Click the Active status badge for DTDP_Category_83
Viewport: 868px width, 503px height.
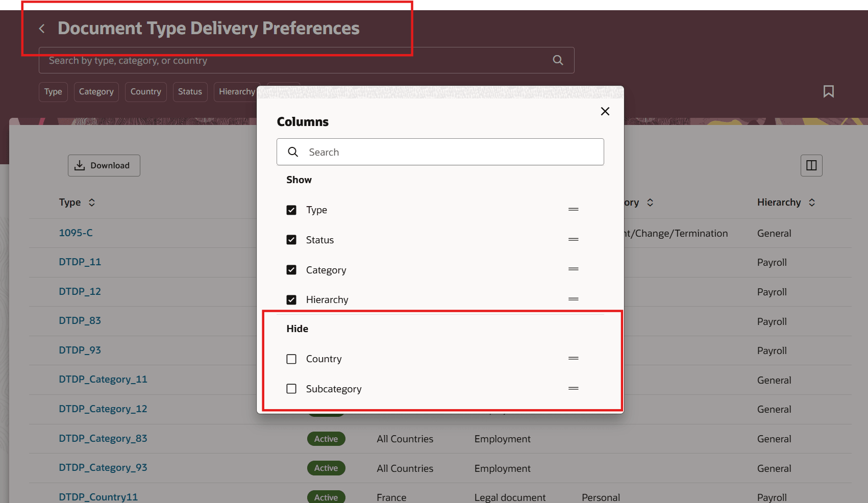pyautogui.click(x=326, y=439)
